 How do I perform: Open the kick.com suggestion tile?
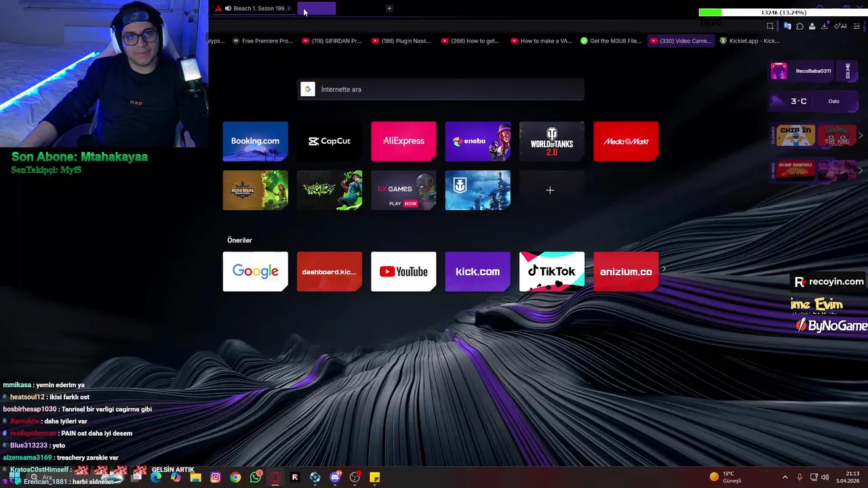[x=477, y=271]
